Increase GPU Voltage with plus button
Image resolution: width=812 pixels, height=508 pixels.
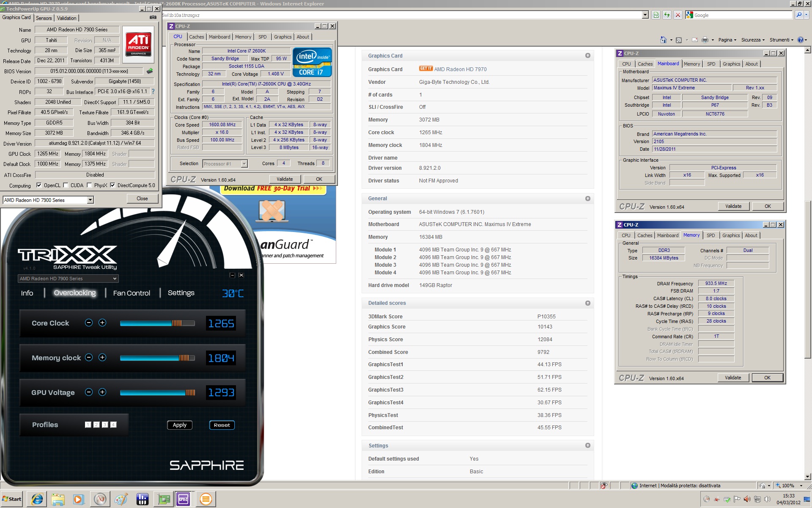click(x=102, y=392)
